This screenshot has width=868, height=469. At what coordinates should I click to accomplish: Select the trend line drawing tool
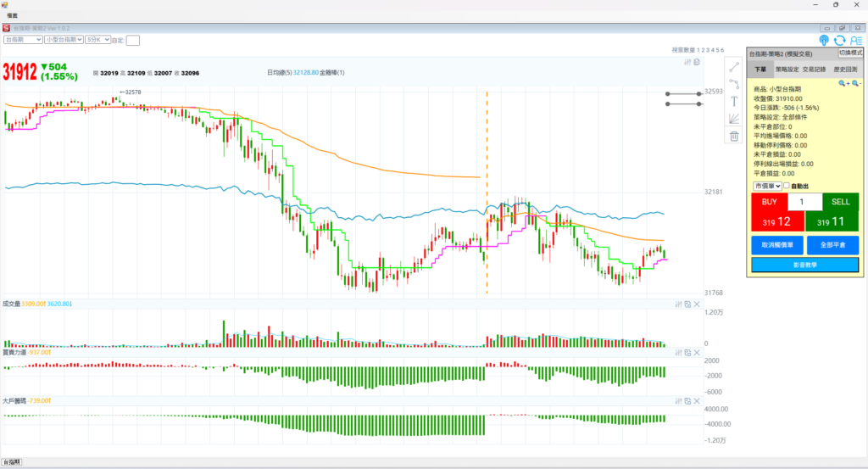point(734,66)
